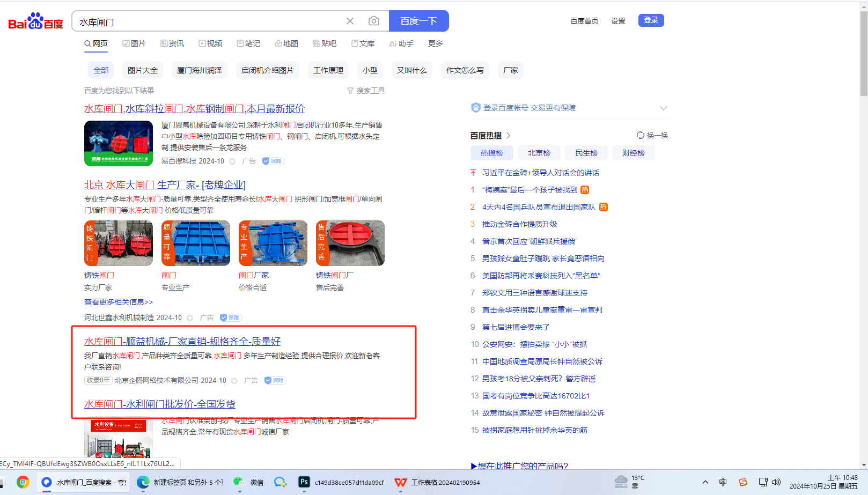
Task: Open hot search 4天内4名国乒队员宣布退出国家队
Action: pyautogui.click(x=539, y=207)
